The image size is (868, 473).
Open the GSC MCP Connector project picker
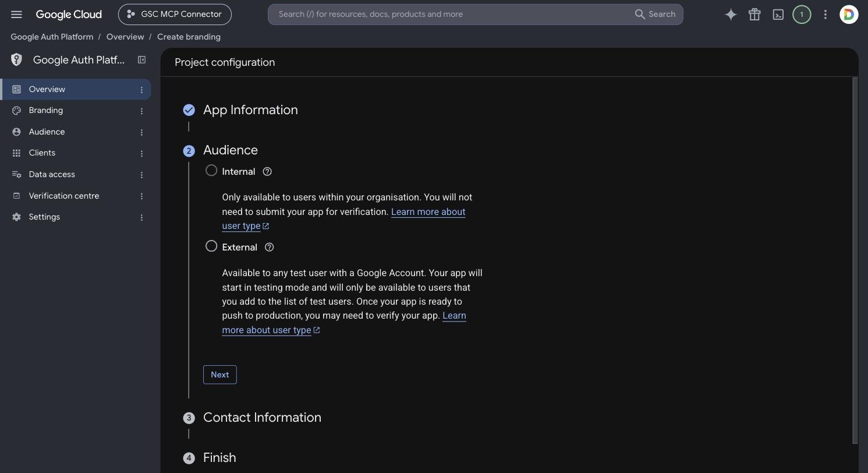[175, 15]
